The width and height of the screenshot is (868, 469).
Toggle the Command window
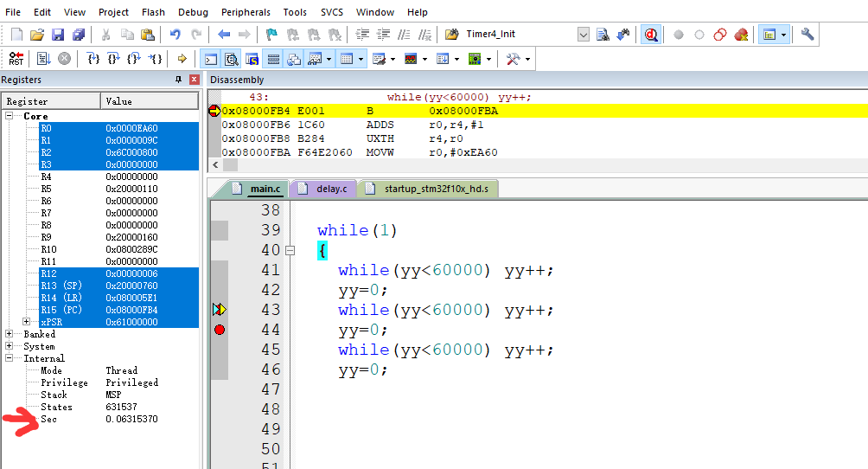point(210,59)
